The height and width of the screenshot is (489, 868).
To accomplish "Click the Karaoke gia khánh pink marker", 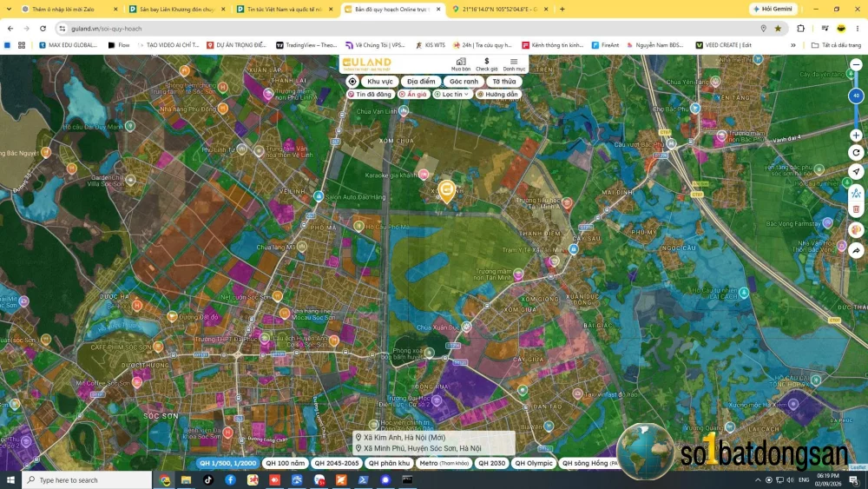I will pos(424,175).
